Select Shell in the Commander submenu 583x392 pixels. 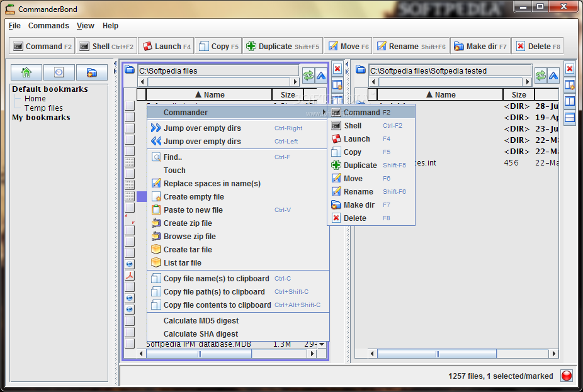[371, 126]
